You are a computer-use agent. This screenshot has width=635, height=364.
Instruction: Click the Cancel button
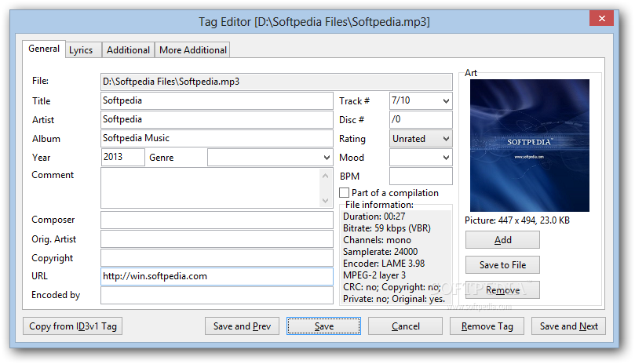pyautogui.click(x=405, y=326)
